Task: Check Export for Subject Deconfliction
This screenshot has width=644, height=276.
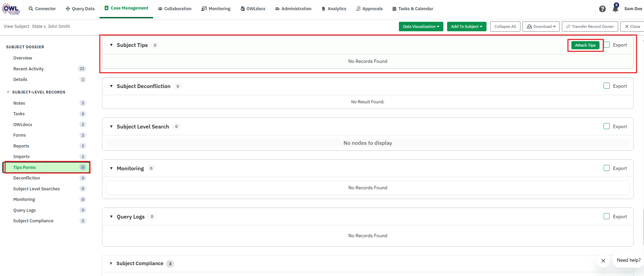Action: [607, 86]
